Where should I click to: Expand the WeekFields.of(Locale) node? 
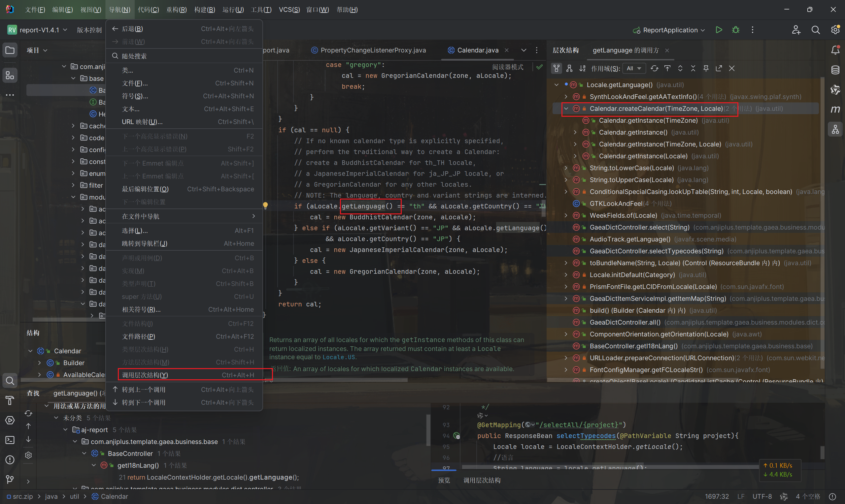click(566, 215)
